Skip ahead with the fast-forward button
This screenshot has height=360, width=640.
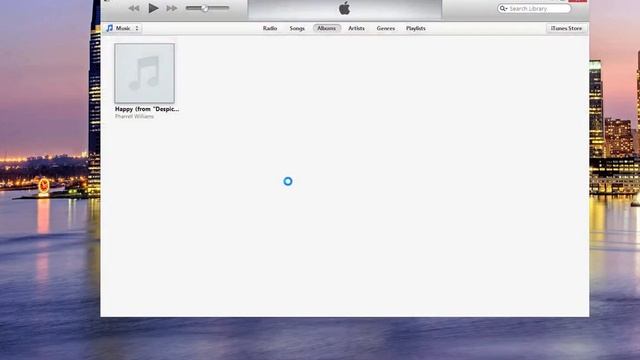172,8
